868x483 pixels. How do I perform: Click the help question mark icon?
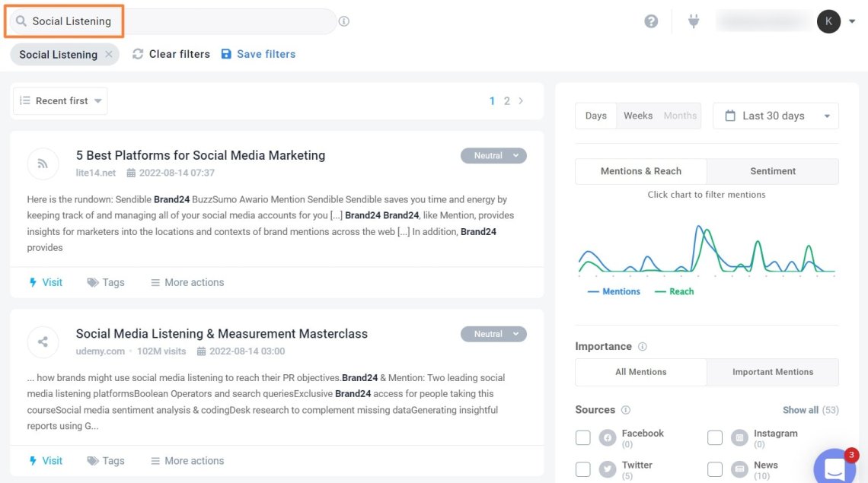click(651, 21)
